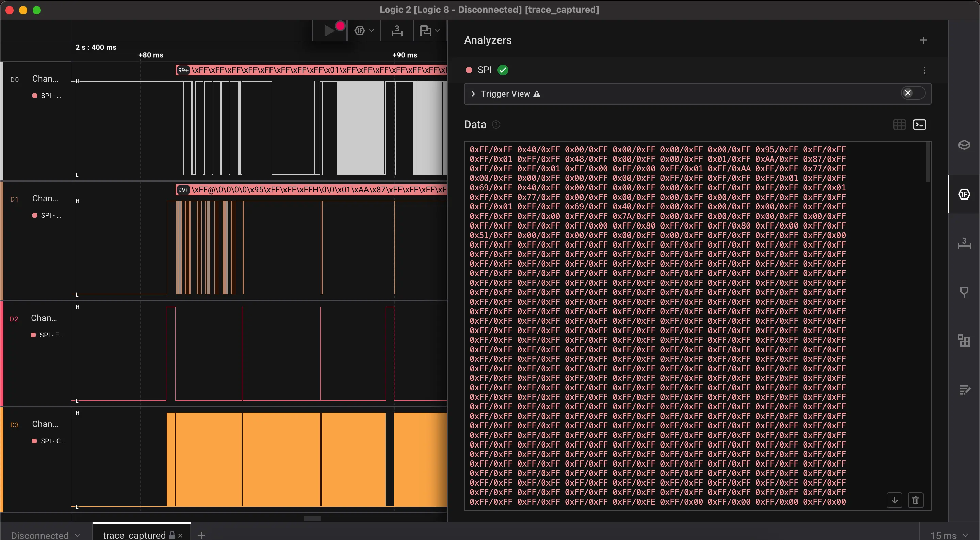Open SPI analyzer three-dot options menu
980x540 pixels.
(x=924, y=70)
